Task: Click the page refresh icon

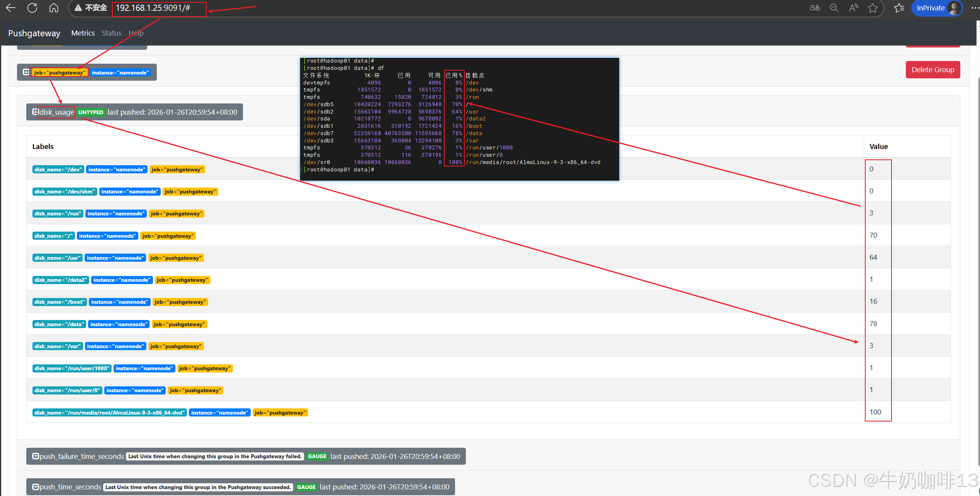Action: (x=32, y=8)
